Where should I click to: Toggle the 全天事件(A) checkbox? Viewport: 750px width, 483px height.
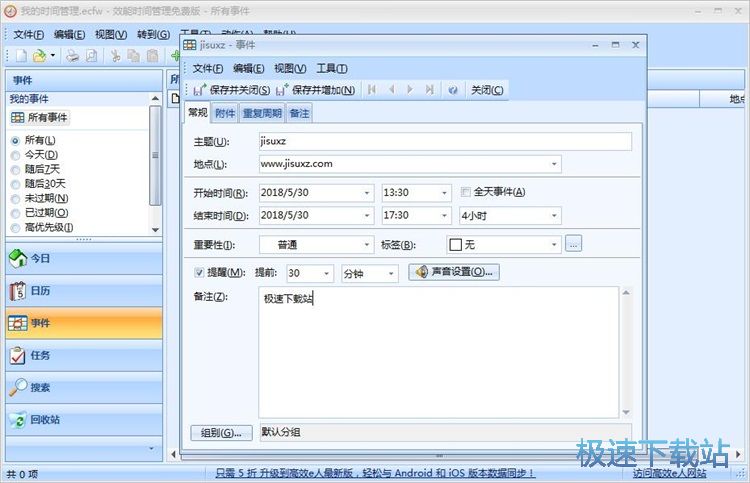465,192
